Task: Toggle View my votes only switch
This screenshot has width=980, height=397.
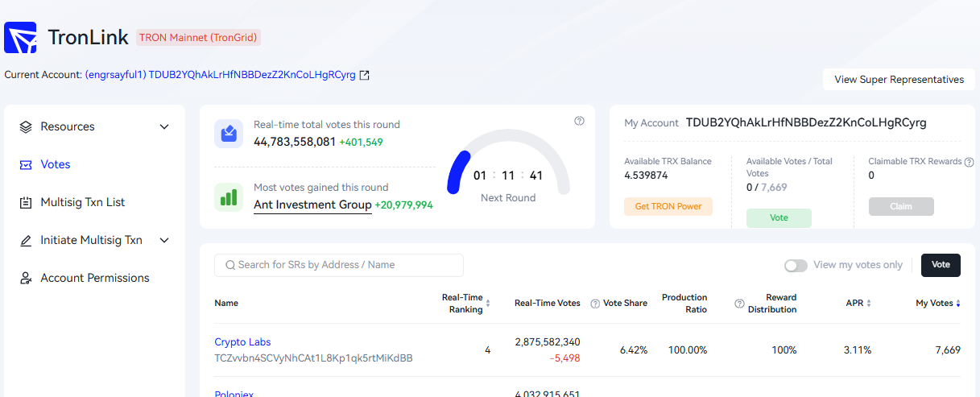Action: coord(796,265)
